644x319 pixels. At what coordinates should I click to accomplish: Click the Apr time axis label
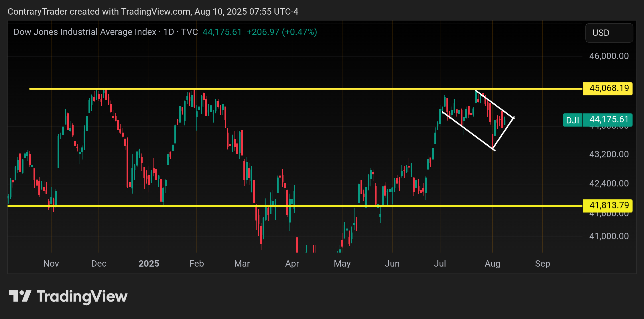pyautogui.click(x=292, y=263)
